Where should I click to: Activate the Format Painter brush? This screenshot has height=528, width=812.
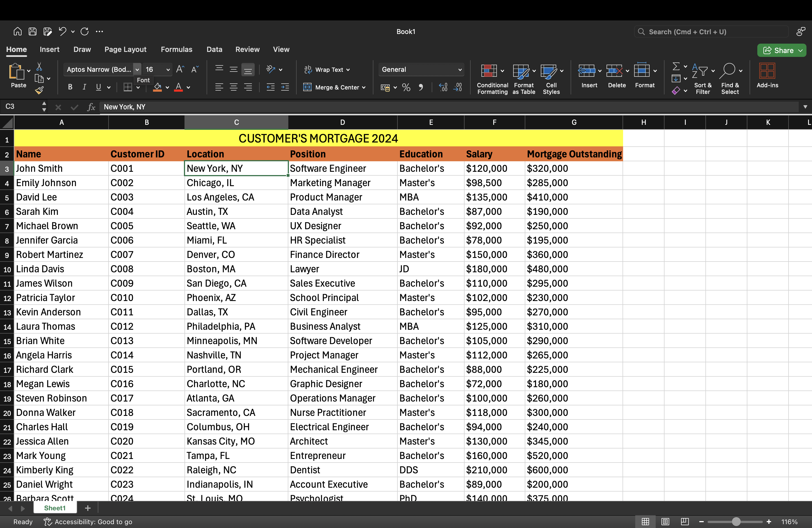point(39,90)
